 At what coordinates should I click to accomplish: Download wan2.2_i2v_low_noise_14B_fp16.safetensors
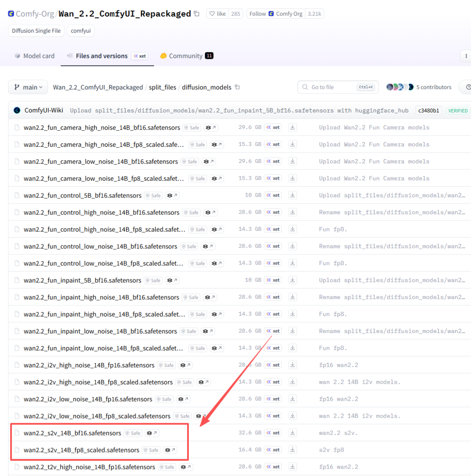(x=293, y=399)
